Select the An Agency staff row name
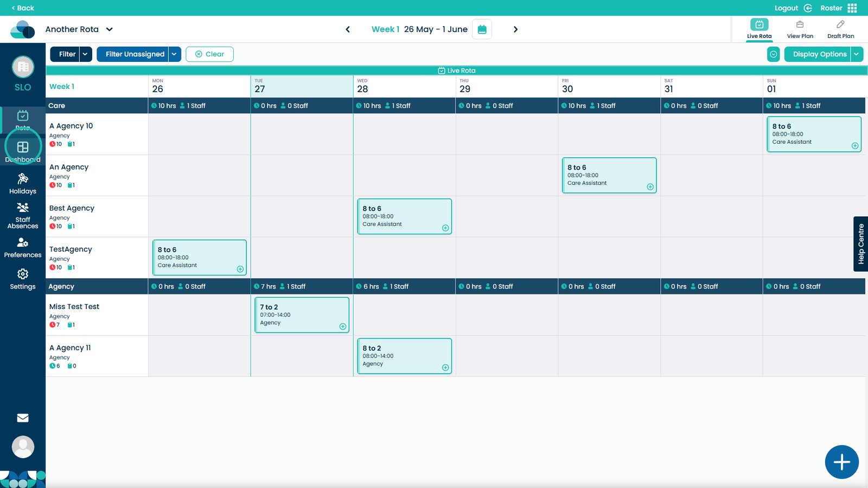868x488 pixels. 69,167
